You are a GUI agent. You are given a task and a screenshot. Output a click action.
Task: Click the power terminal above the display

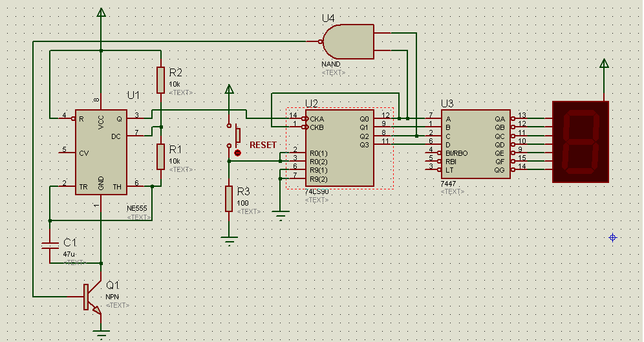(x=604, y=63)
